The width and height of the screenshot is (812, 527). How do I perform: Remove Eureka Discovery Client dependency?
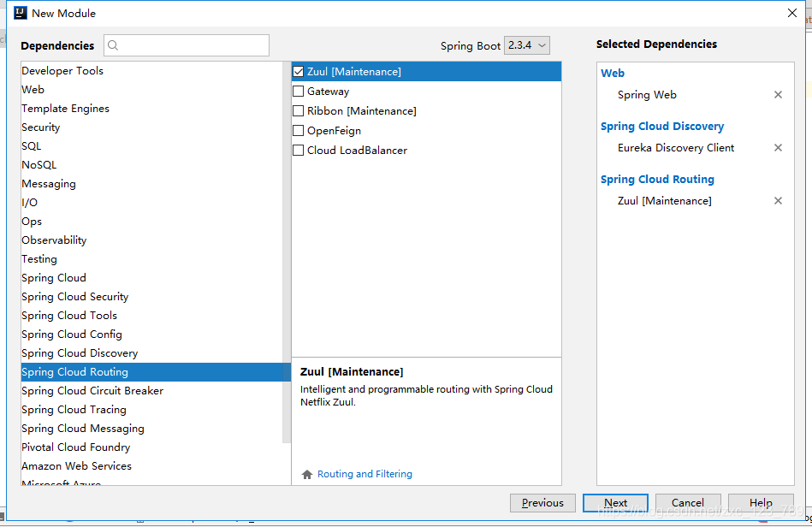[778, 148]
